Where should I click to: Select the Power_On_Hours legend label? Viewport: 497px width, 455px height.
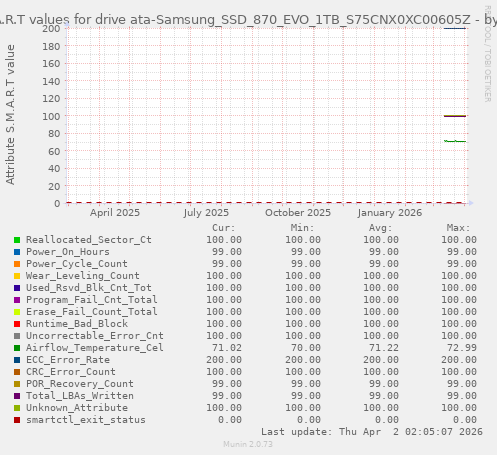tap(68, 252)
